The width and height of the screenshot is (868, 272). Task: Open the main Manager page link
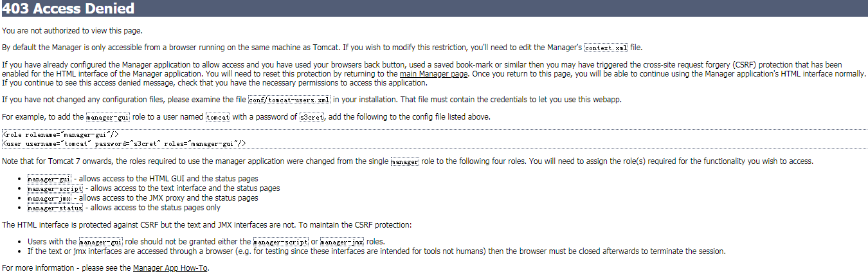[x=434, y=74]
